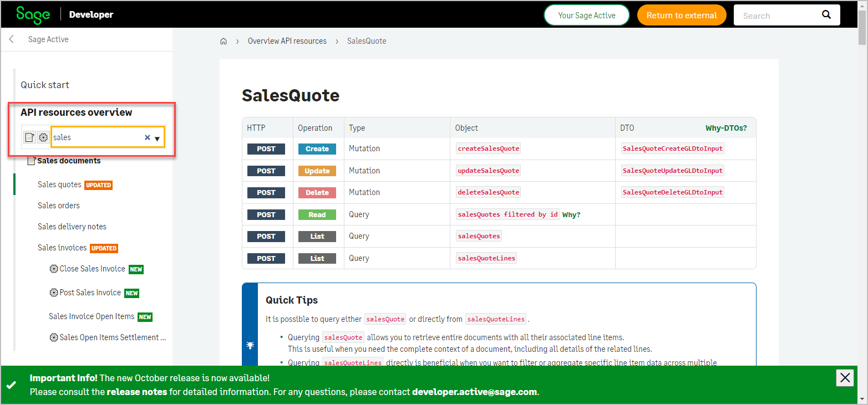868x405 pixels.
Task: Open Close Sales Invoice entry
Action: coord(92,269)
